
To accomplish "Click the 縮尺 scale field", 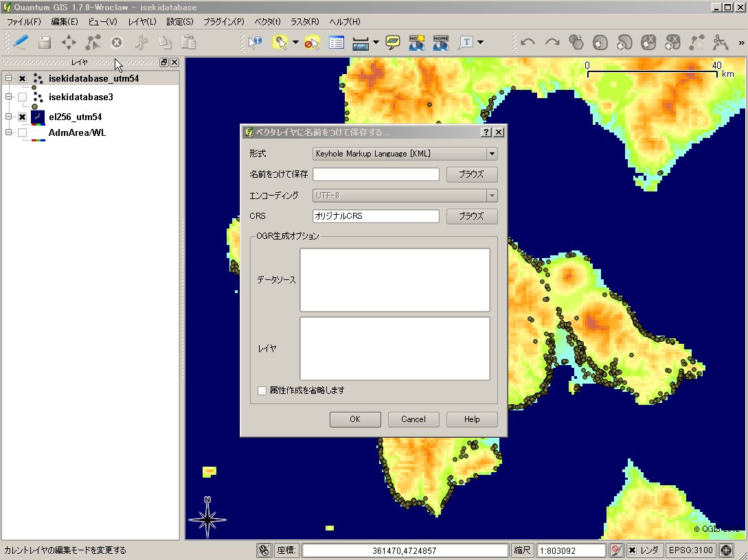I will tap(571, 551).
